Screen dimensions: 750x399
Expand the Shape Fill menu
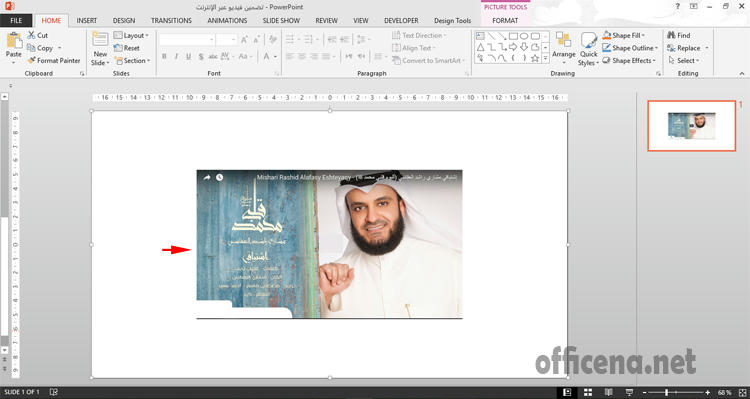pos(623,35)
